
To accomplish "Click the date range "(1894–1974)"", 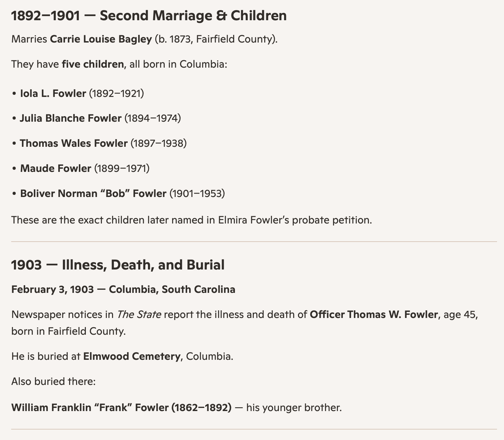I will [x=153, y=118].
